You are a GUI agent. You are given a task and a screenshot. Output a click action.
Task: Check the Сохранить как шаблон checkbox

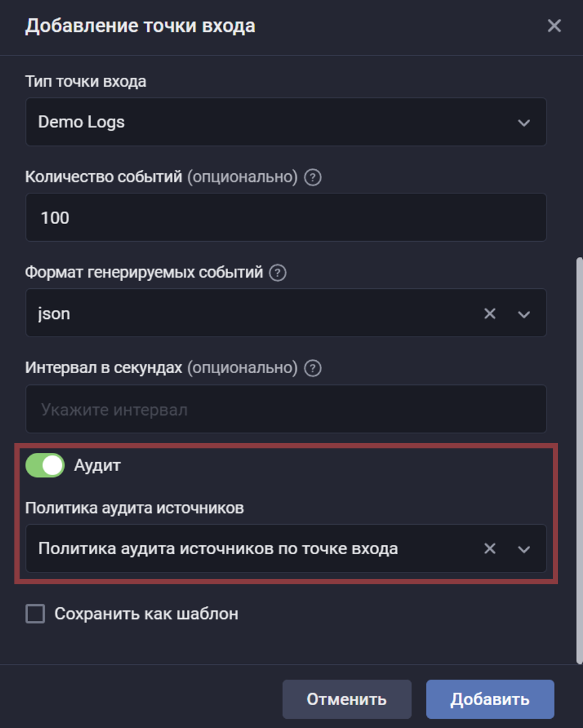(33, 613)
